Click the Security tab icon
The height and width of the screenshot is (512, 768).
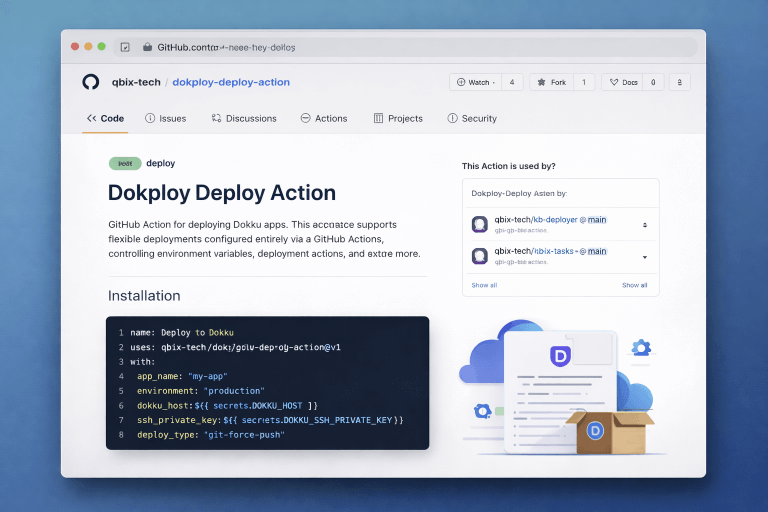[x=453, y=118]
